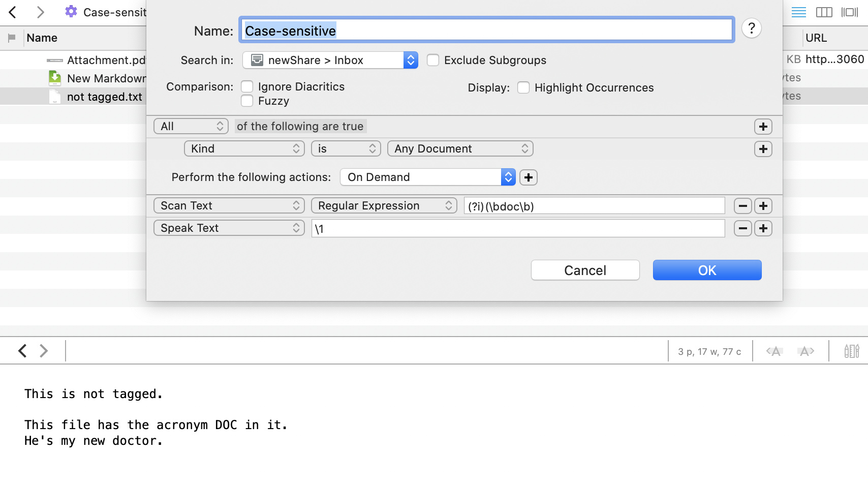
Task: Click the smart folder gear icon
Action: pyautogui.click(x=70, y=12)
